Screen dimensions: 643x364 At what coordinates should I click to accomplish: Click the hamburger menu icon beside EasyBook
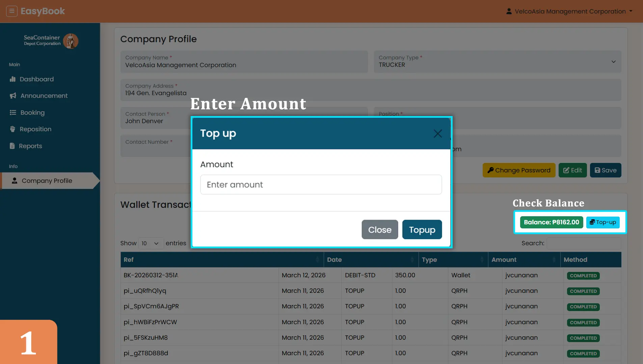point(12,11)
